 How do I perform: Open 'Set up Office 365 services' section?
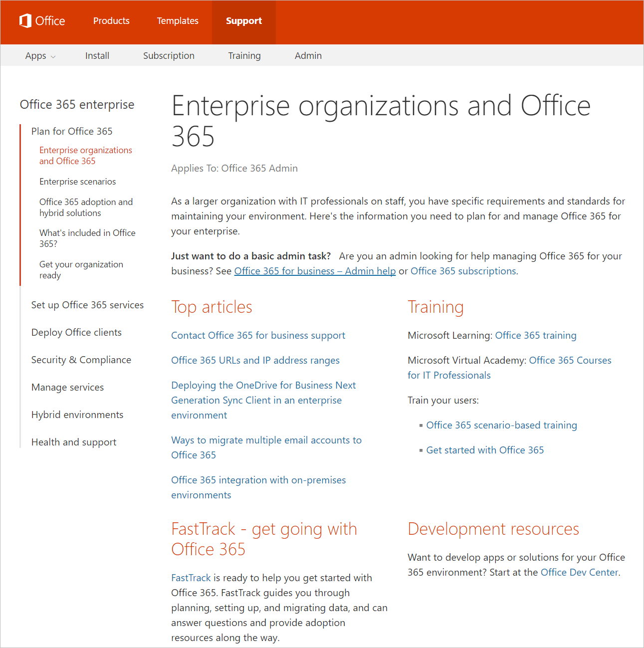coord(87,305)
